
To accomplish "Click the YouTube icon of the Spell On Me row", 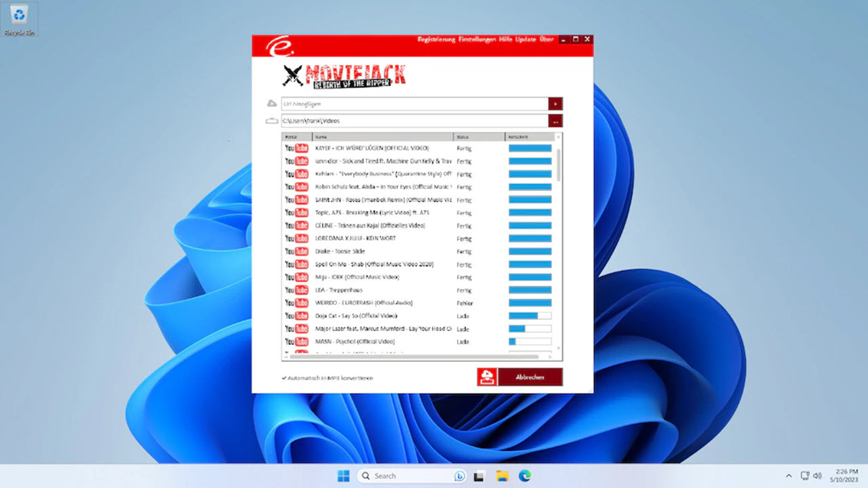I will [x=296, y=264].
